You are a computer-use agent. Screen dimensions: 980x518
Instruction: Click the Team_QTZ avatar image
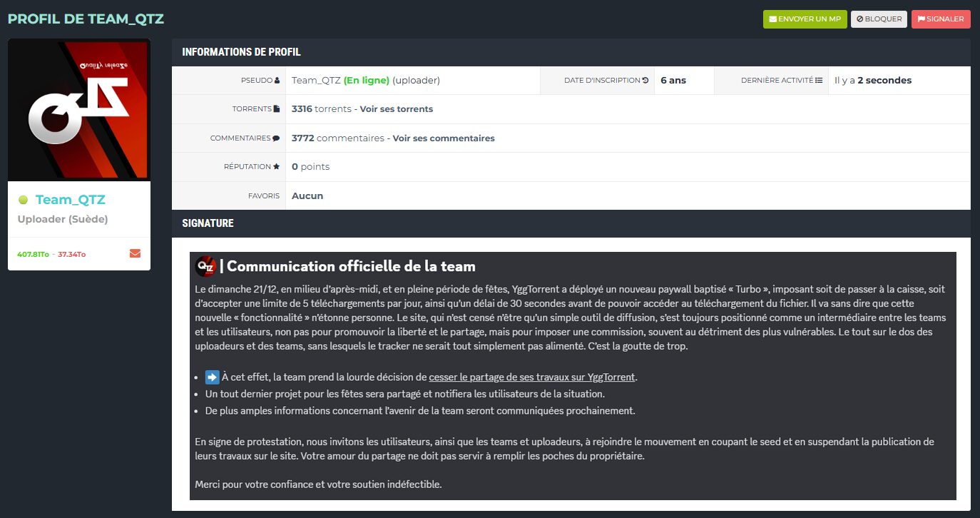79,110
